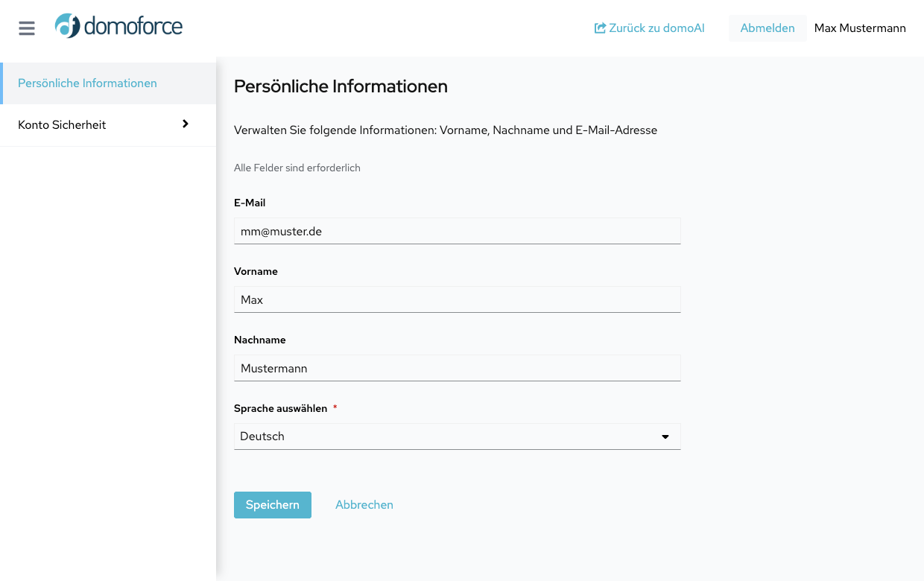924x581 pixels.
Task: Click the E-Mail input field
Action: (457, 231)
